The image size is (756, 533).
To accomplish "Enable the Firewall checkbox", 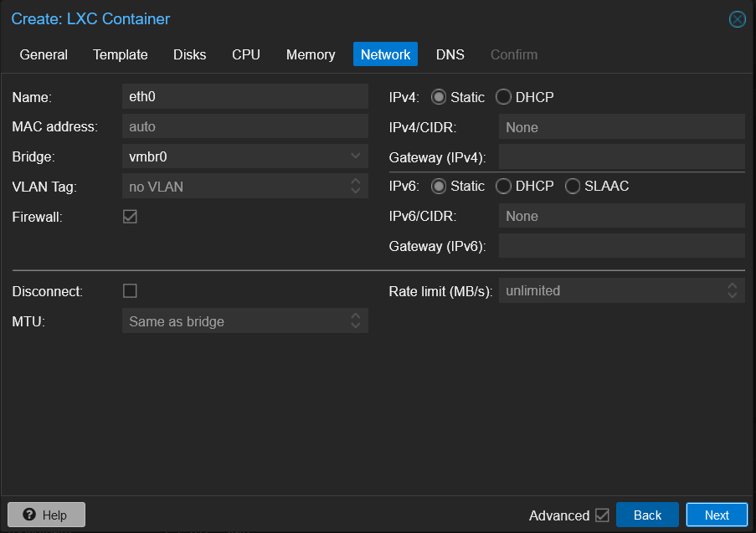I will point(130,216).
